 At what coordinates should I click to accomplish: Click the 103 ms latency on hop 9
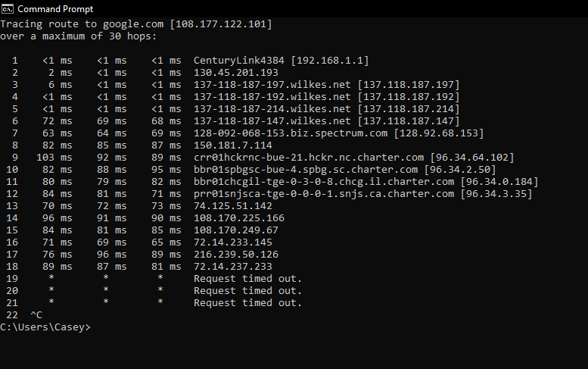click(x=54, y=158)
